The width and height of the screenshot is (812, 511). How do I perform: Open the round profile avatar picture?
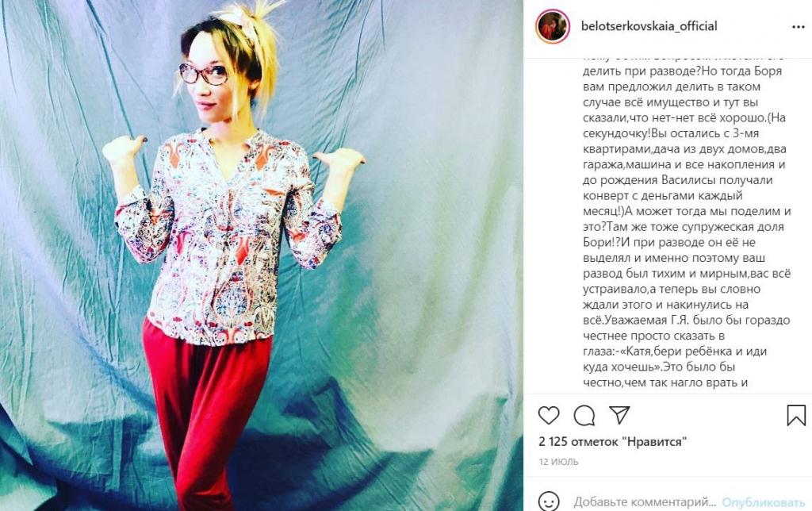click(x=553, y=26)
